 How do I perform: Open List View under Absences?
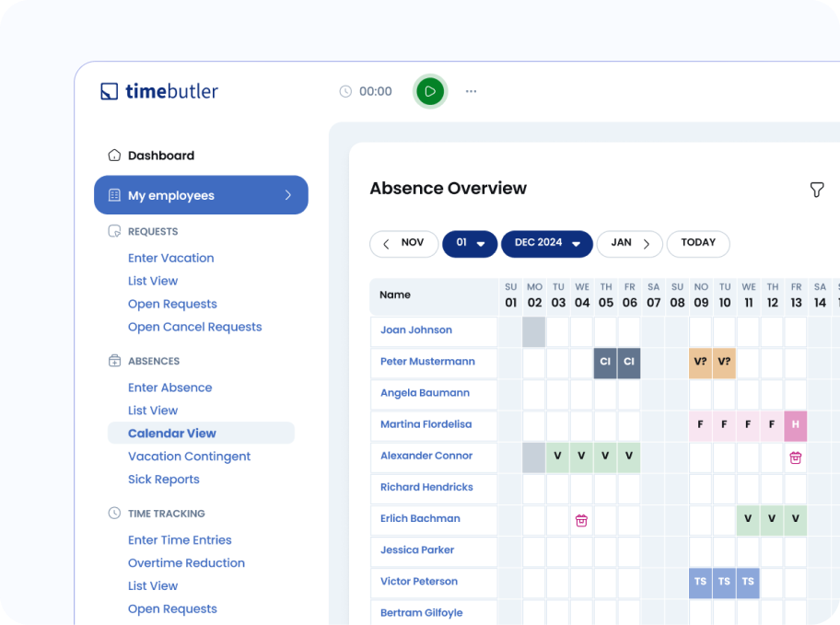pos(153,411)
